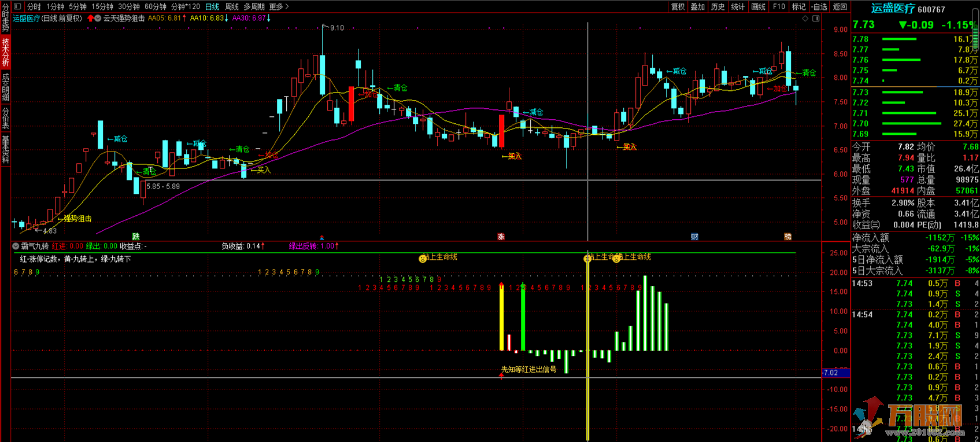Click the AA10: 6.83 moving average label
The width and height of the screenshot is (980, 442).
209,19
